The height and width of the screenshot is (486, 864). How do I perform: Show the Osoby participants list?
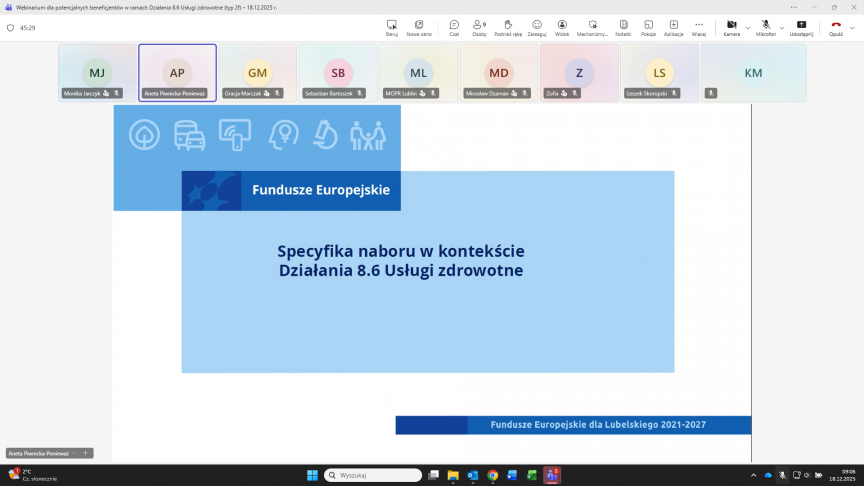[x=479, y=27]
